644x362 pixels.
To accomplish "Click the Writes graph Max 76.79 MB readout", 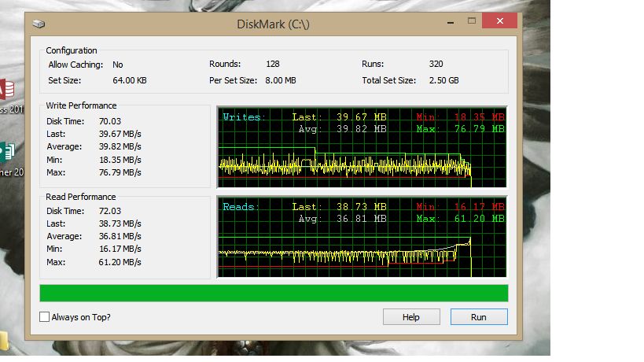I will coord(461,129).
